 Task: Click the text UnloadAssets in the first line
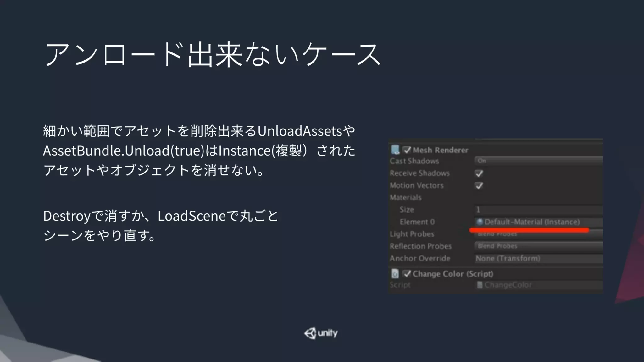(x=300, y=131)
